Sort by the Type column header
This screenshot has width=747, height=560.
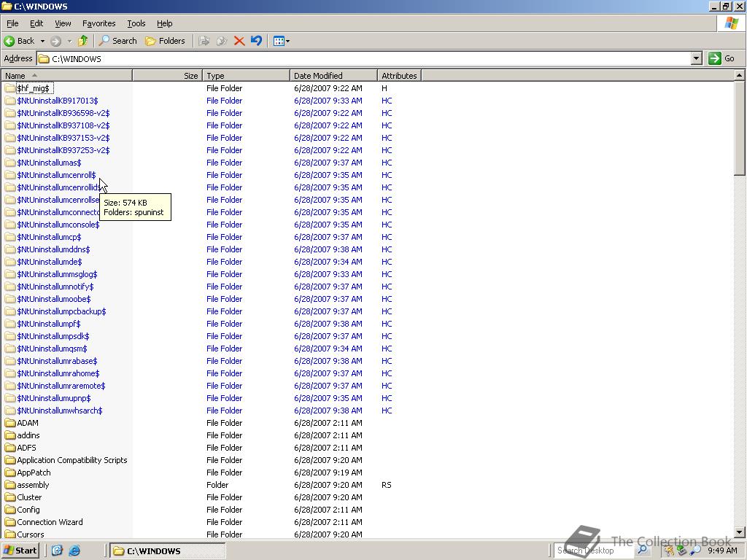pyautogui.click(x=247, y=76)
